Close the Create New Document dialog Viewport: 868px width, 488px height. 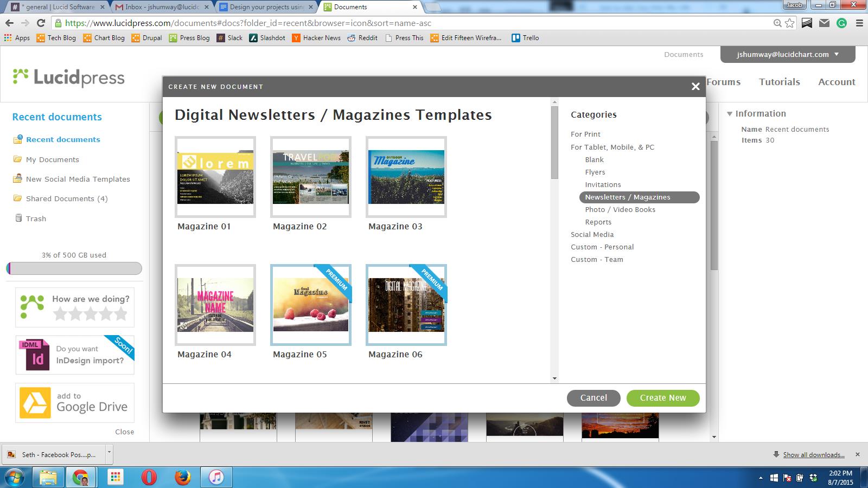(695, 87)
